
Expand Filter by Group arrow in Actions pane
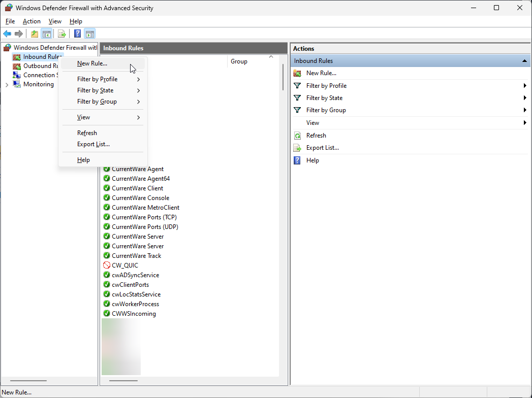[525, 110]
